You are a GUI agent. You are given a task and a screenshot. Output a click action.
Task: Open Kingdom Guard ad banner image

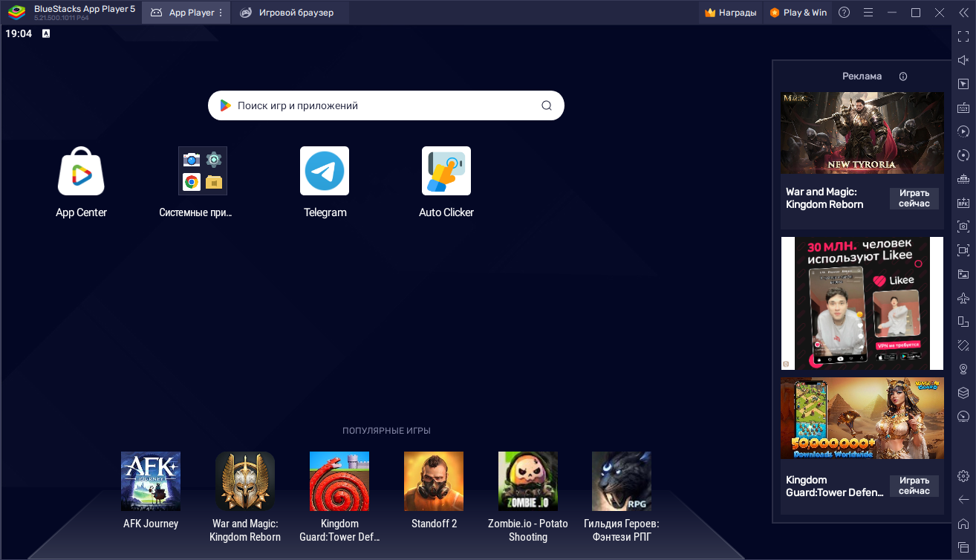coord(862,418)
